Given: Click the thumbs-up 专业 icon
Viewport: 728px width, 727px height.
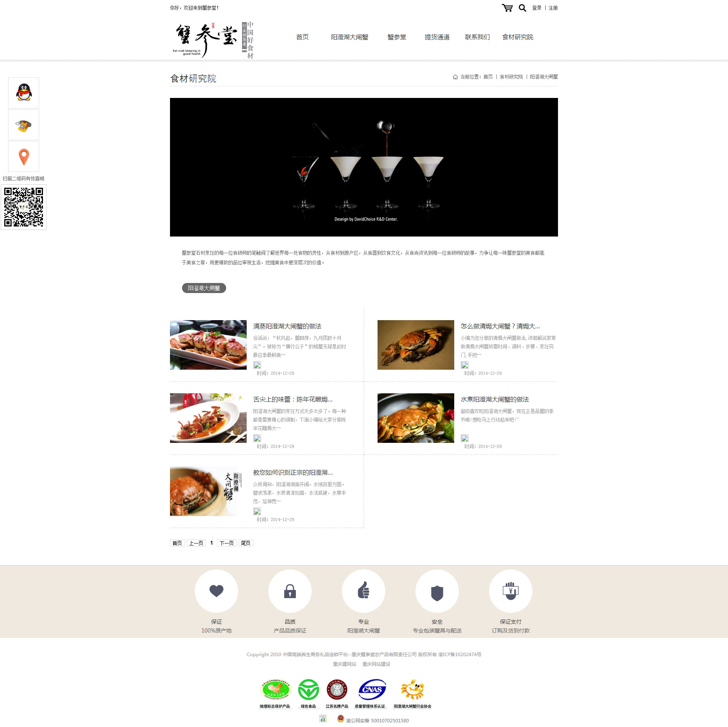Looking at the screenshot, I should (x=364, y=591).
